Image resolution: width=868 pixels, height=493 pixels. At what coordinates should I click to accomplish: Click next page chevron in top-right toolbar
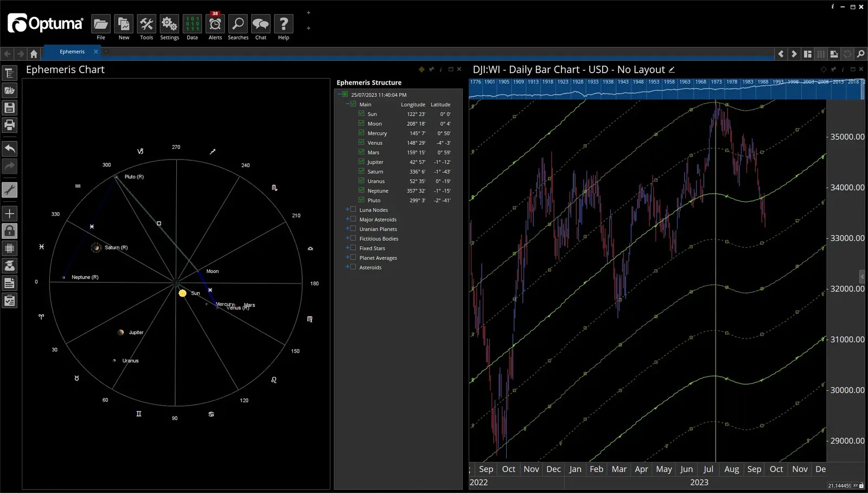pos(794,54)
